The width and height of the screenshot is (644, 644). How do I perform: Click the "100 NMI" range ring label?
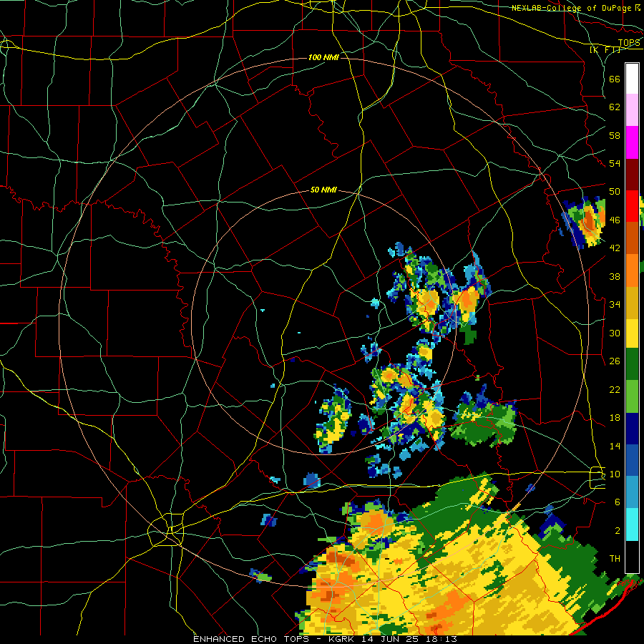323,57
